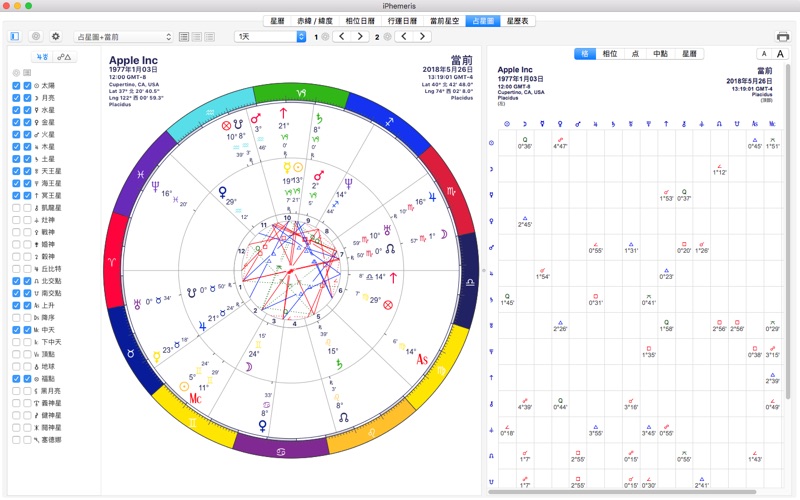Click the large A increase font button

tap(780, 53)
